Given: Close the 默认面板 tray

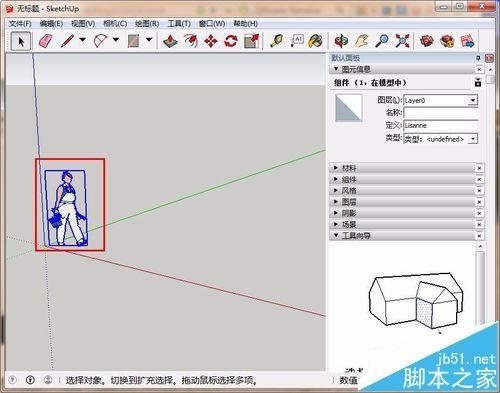Looking at the screenshot, I should (489, 58).
